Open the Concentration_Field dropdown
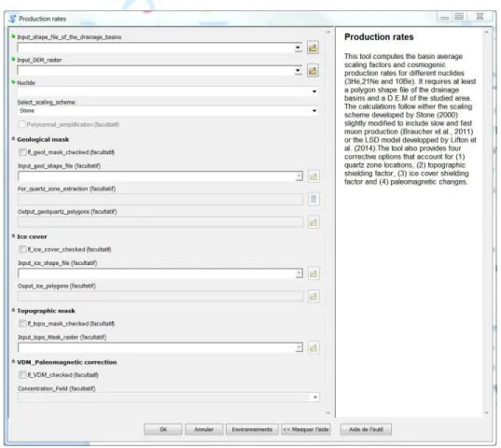The image size is (501, 448). [x=315, y=398]
